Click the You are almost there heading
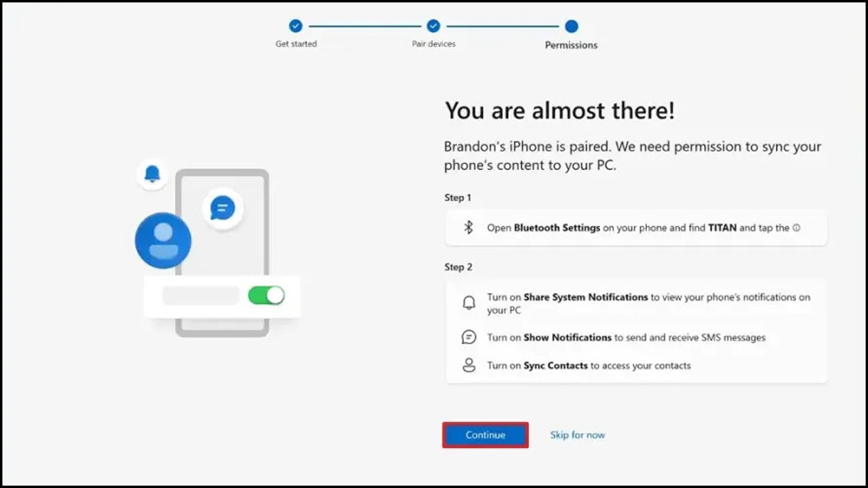The height and width of the screenshot is (488, 868). coord(559,110)
